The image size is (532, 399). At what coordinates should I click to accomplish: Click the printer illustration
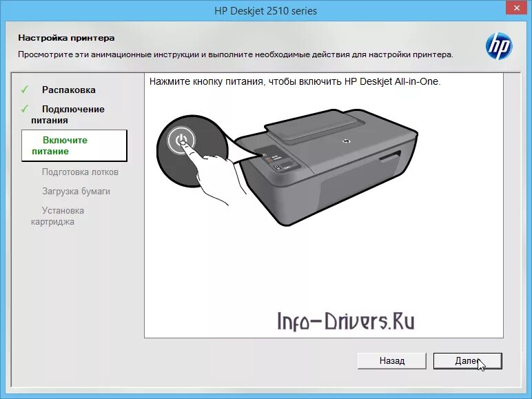coord(326,166)
